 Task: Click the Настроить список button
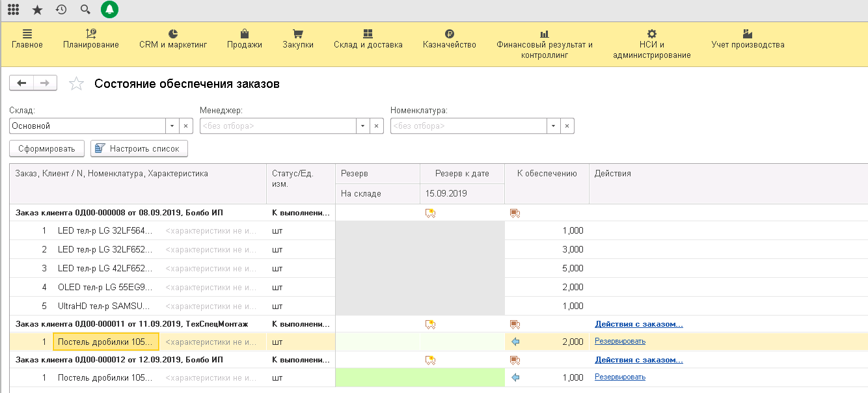(x=139, y=148)
